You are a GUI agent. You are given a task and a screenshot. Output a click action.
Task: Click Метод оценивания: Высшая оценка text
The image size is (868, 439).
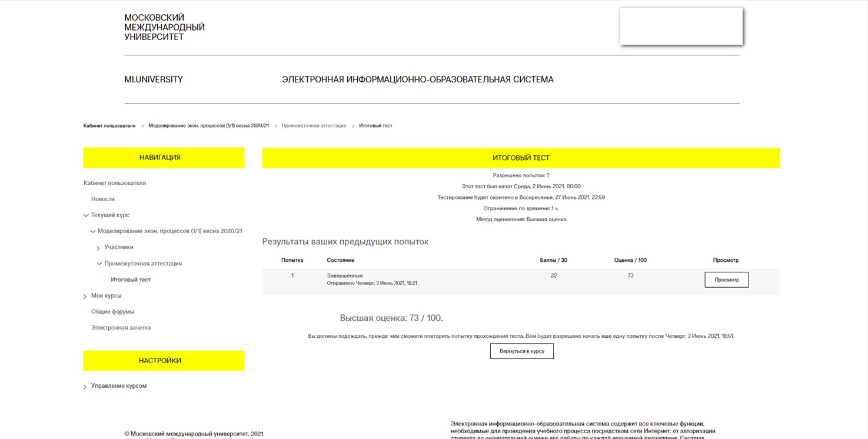point(521,219)
